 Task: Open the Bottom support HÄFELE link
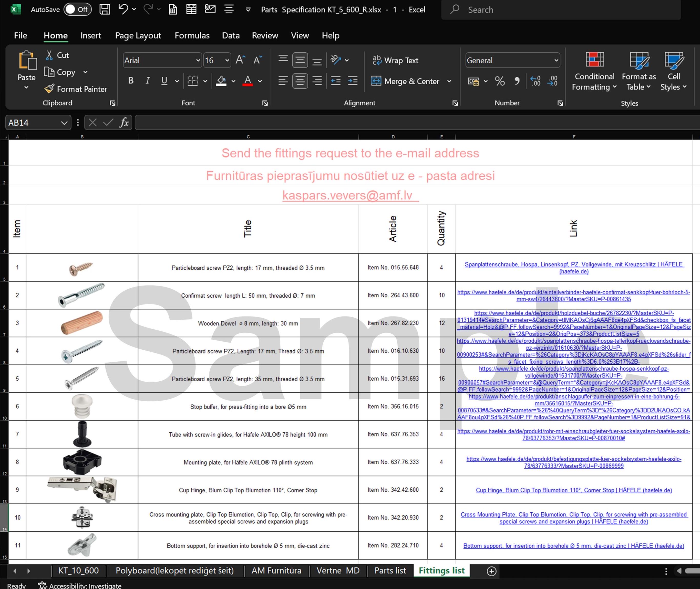point(573,546)
